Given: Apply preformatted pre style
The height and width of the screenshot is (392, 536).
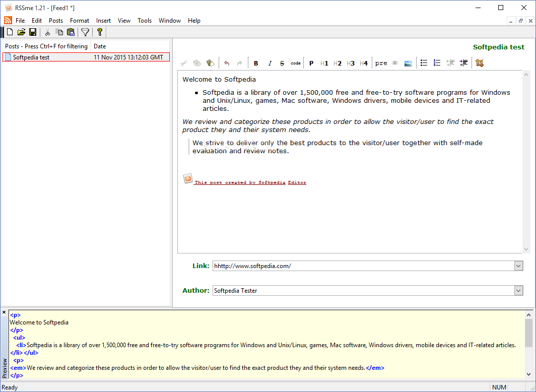Looking at the screenshot, I should click(381, 63).
